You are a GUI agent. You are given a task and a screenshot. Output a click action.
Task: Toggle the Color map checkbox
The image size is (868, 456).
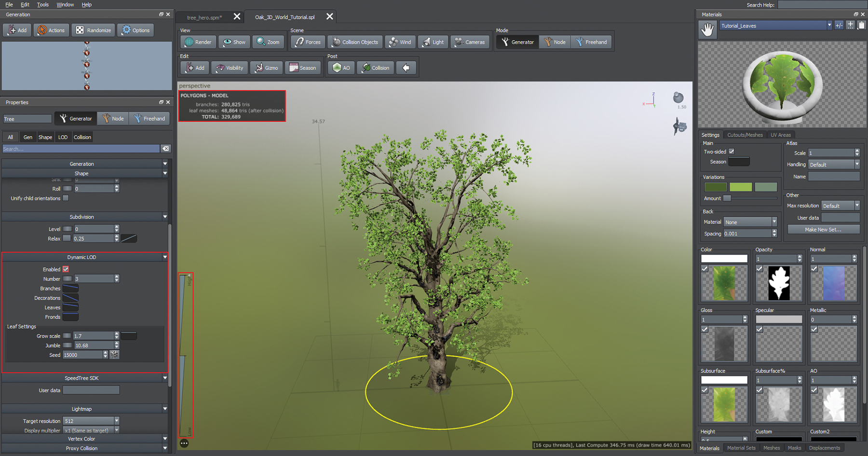[x=705, y=269]
